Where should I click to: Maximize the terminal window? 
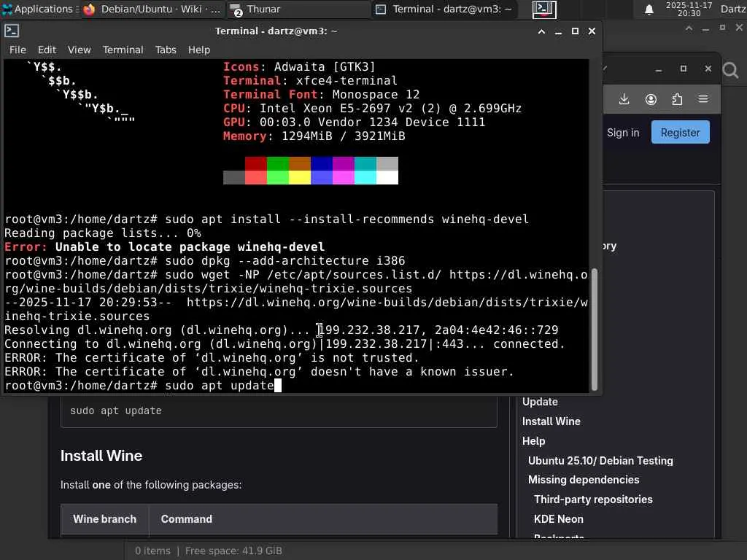point(575,31)
